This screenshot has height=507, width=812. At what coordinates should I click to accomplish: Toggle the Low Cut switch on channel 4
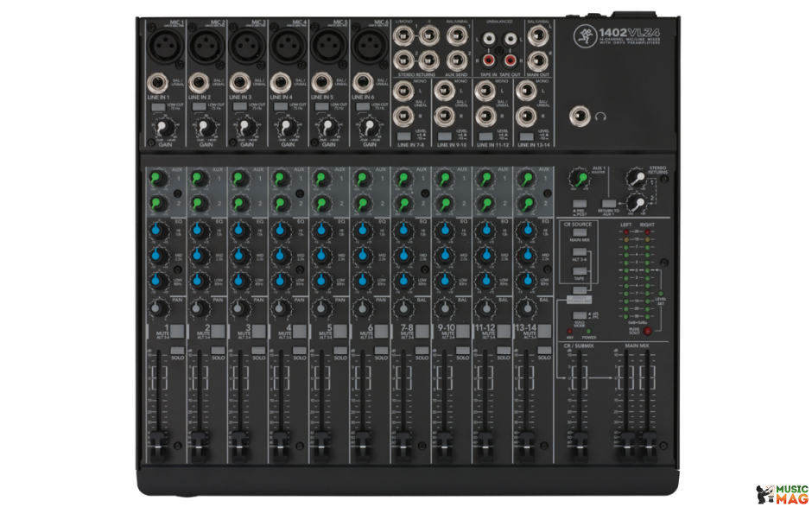pos(281,107)
